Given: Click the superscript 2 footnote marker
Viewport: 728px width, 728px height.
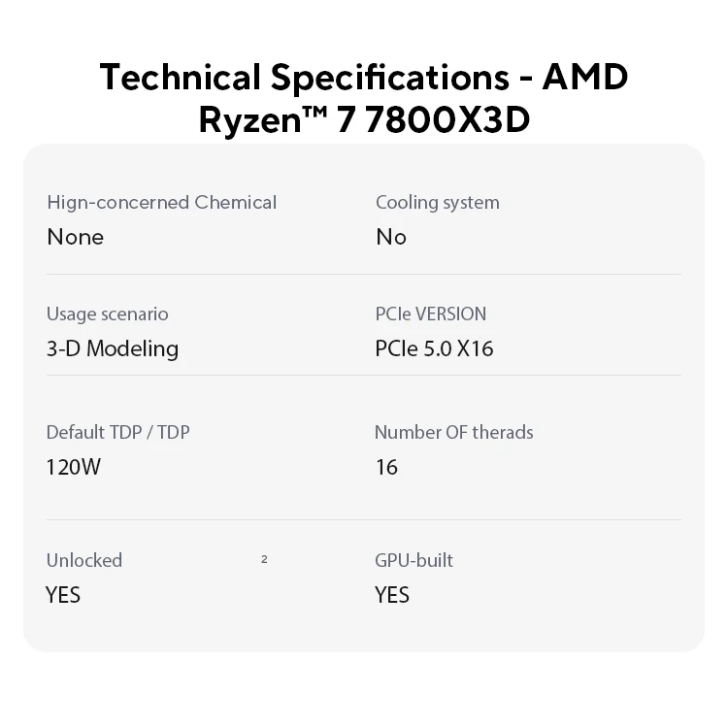Looking at the screenshot, I should [x=264, y=559].
